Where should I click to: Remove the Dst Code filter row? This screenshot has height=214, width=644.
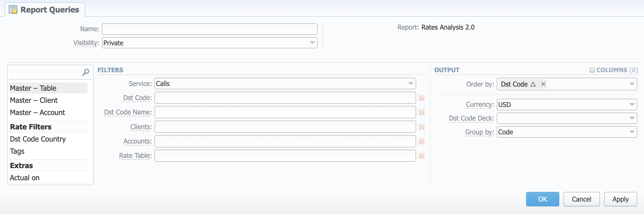click(422, 98)
